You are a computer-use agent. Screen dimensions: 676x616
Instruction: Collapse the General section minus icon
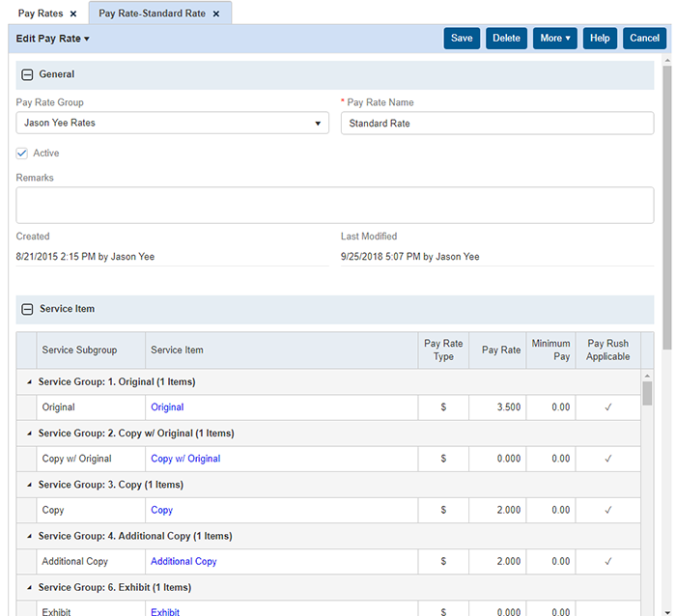tap(27, 75)
